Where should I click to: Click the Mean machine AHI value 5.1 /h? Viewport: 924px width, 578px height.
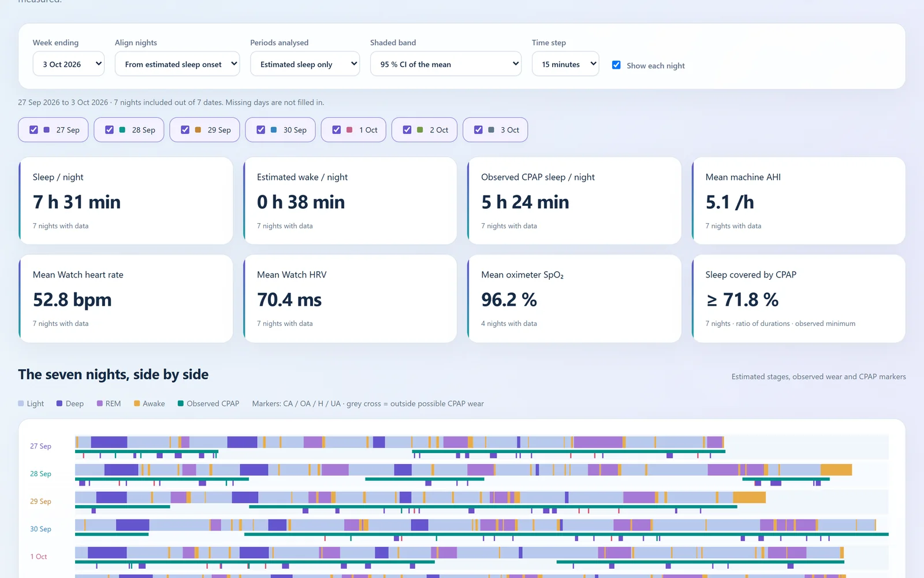tap(729, 202)
